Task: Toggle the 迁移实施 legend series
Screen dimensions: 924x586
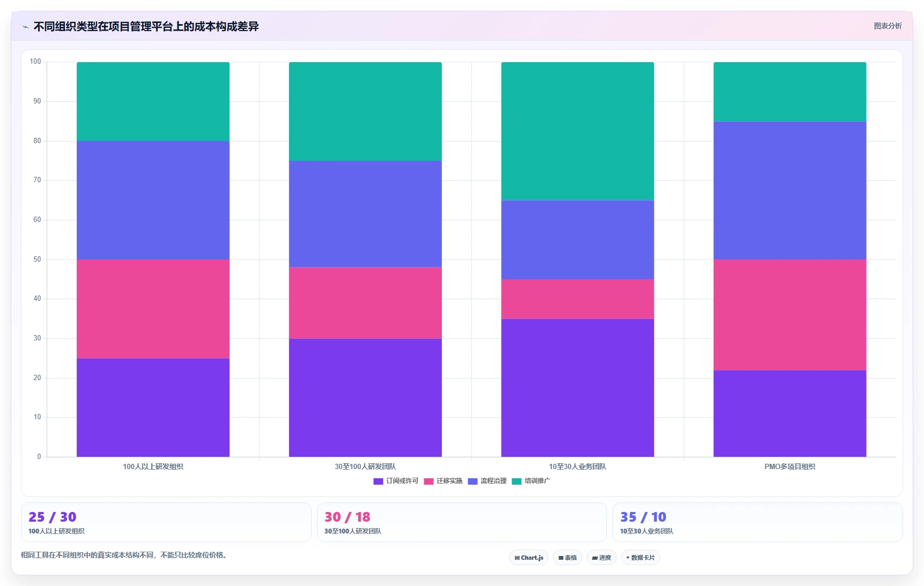Action: pyautogui.click(x=443, y=481)
